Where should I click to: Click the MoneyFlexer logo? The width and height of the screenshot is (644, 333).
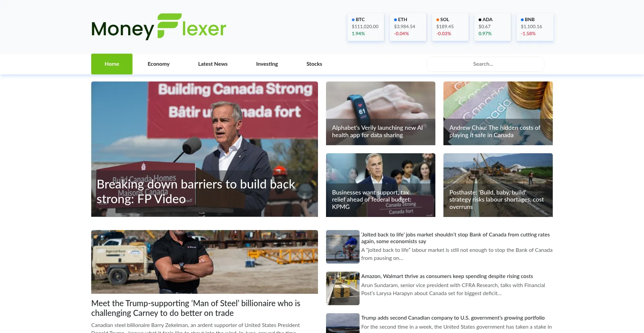coord(159,27)
